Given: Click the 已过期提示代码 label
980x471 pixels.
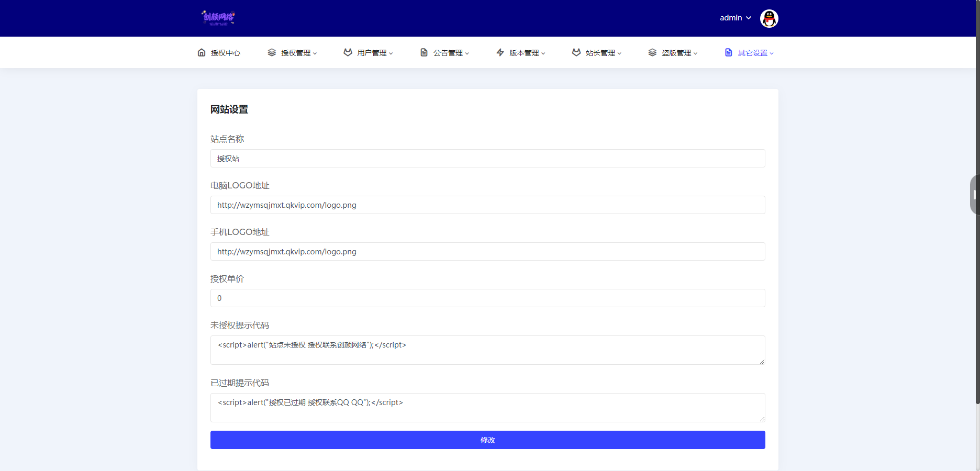Looking at the screenshot, I should point(240,383).
